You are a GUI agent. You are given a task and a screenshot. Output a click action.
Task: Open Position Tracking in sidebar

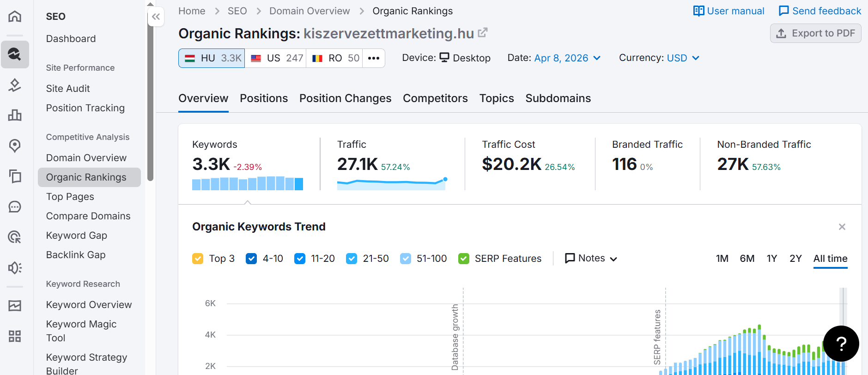pos(85,108)
